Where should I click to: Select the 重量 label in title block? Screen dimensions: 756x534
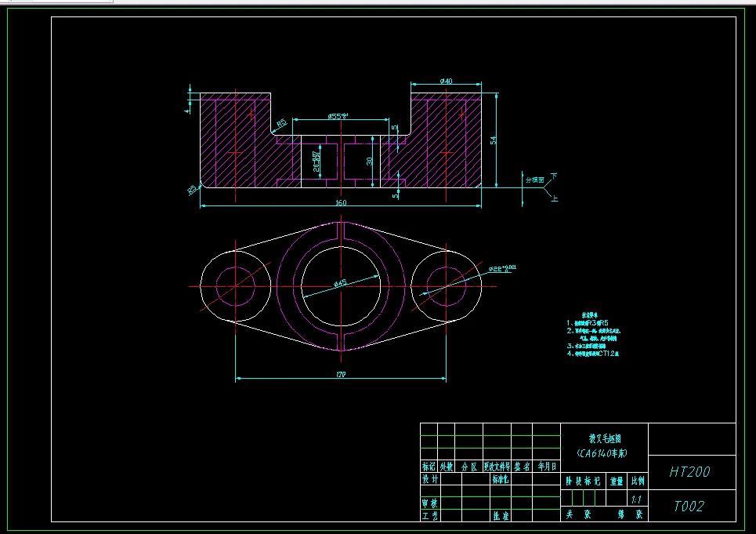(617, 481)
